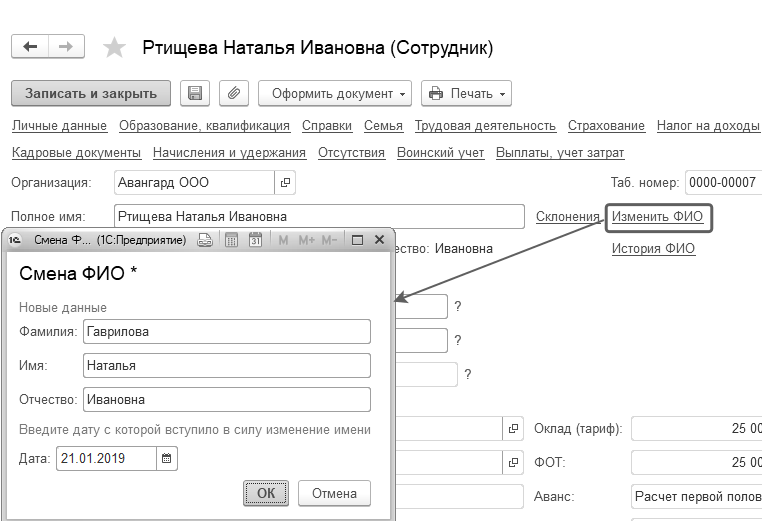This screenshot has width=763, height=523.
Task: Click the M- memory button
Action: 329,240
